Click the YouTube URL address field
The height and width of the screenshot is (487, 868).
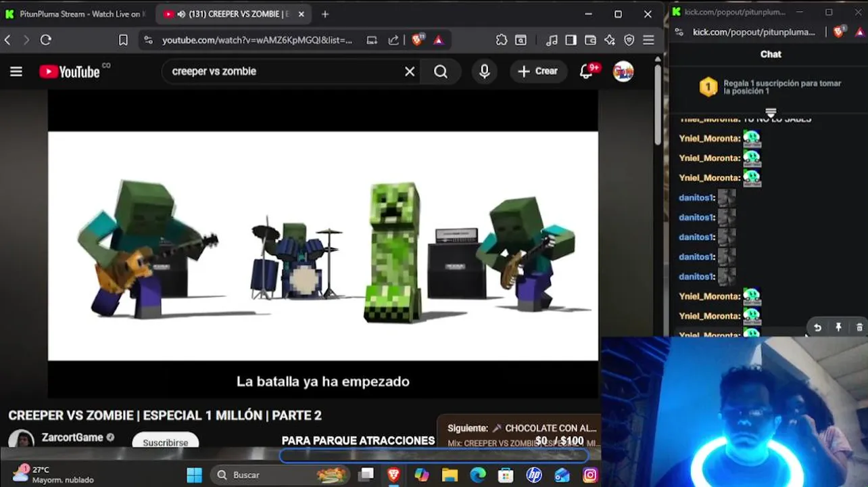(x=257, y=41)
